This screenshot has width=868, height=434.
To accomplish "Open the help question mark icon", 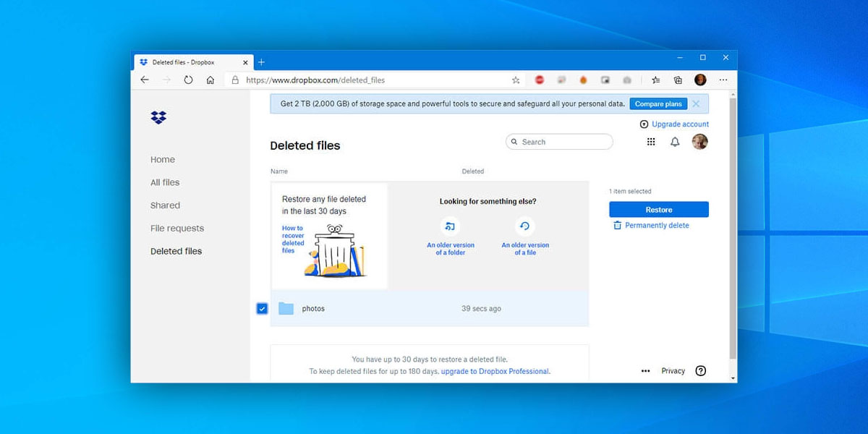I will pyautogui.click(x=700, y=370).
